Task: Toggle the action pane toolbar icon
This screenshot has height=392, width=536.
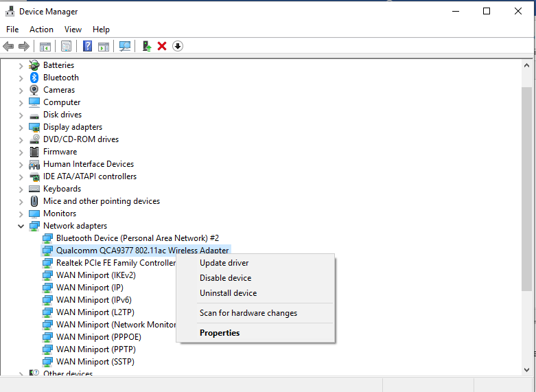Action: pos(104,46)
